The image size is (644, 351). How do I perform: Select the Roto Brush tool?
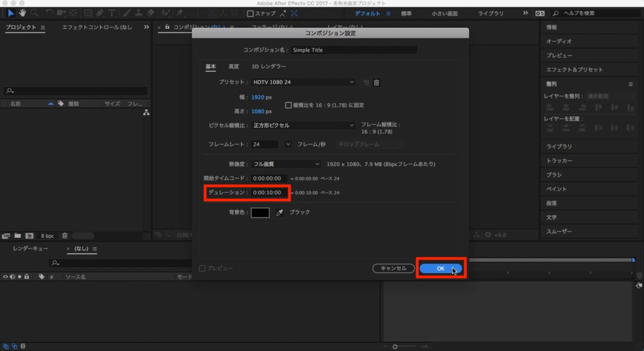click(165, 13)
